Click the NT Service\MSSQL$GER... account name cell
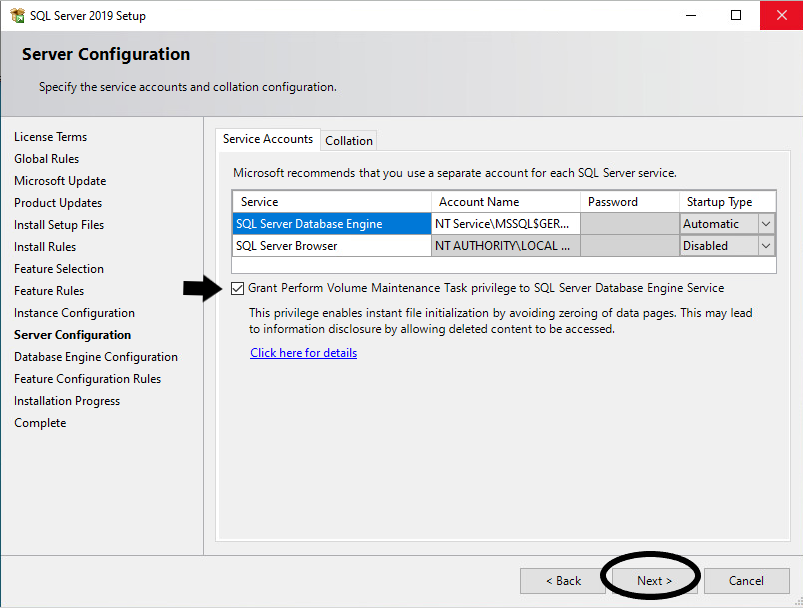 click(506, 224)
